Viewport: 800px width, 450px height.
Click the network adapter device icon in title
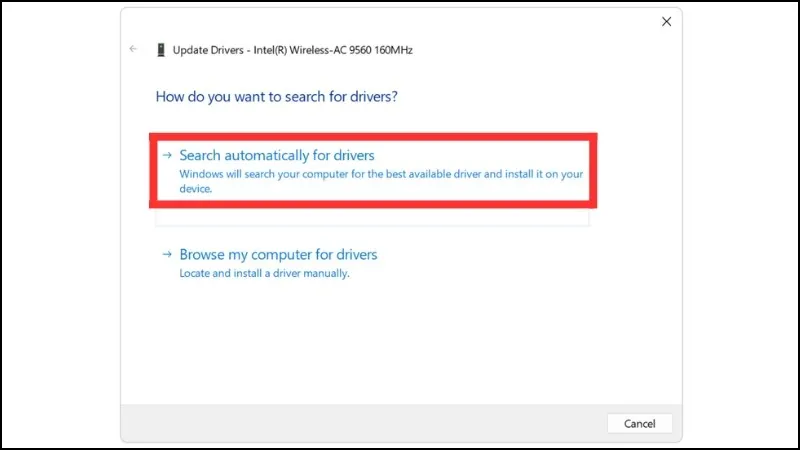click(x=160, y=49)
